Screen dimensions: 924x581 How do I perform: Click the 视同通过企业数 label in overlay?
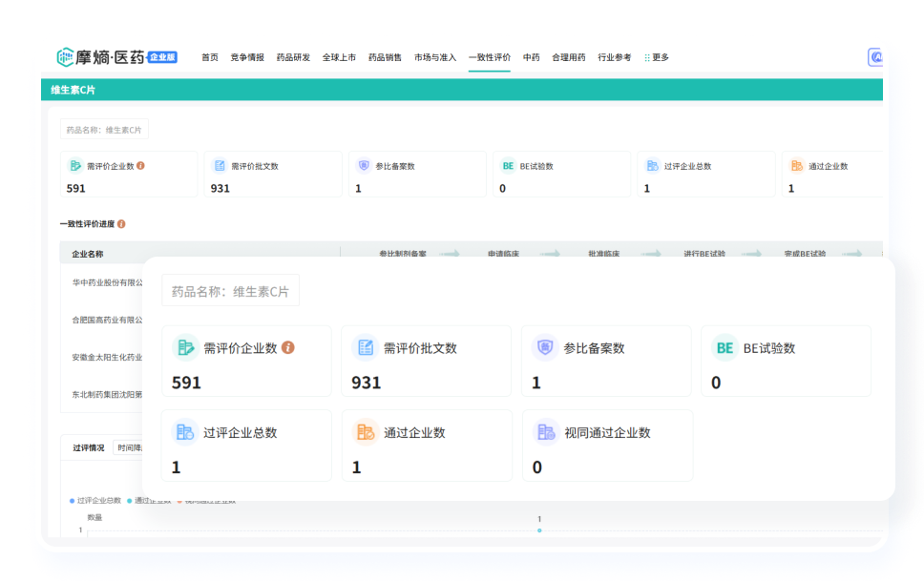(607, 432)
